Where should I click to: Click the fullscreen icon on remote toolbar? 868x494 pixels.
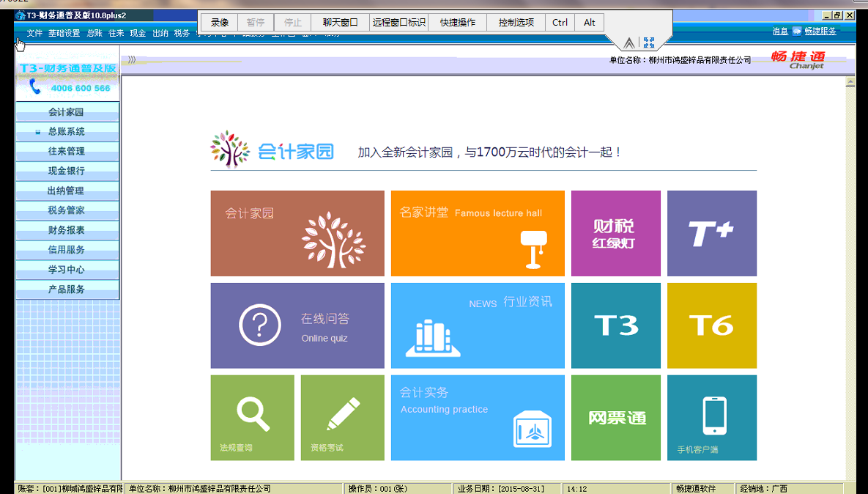pos(649,43)
